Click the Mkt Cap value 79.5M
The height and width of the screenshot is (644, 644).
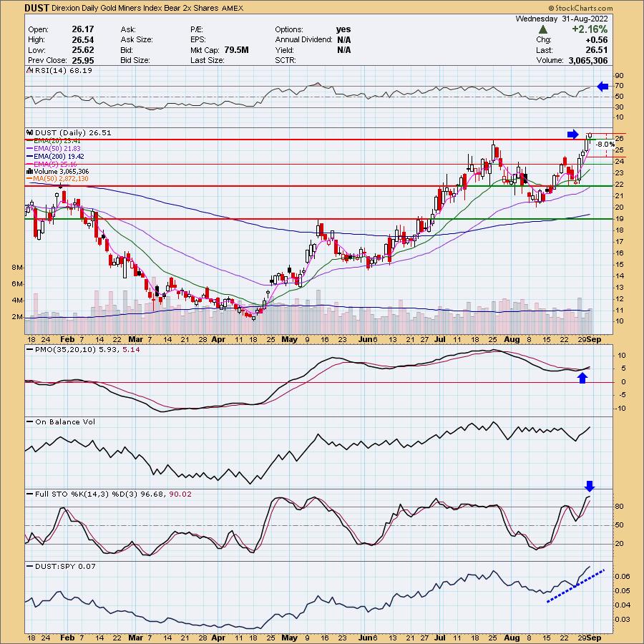point(237,49)
